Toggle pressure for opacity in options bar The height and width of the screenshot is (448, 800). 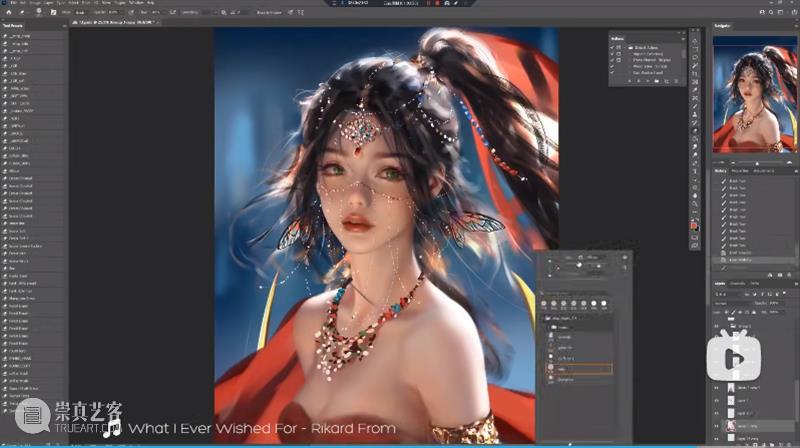[x=131, y=12]
